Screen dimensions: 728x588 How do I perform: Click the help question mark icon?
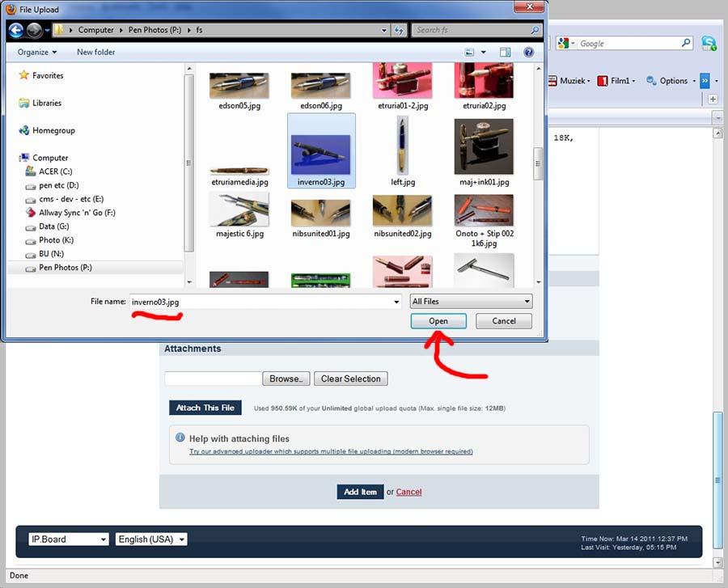tap(529, 53)
